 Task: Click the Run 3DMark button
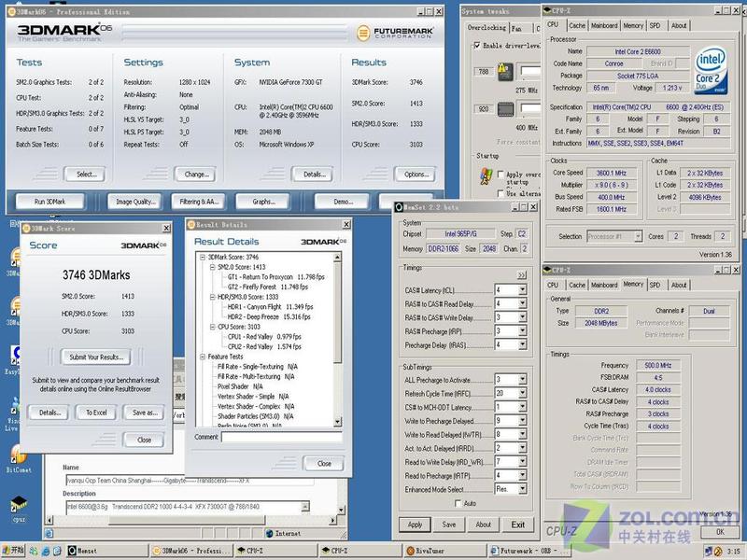tap(49, 202)
